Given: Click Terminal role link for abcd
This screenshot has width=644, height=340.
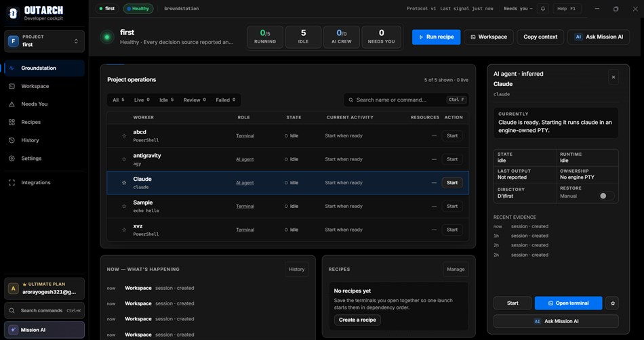Looking at the screenshot, I should tap(245, 135).
